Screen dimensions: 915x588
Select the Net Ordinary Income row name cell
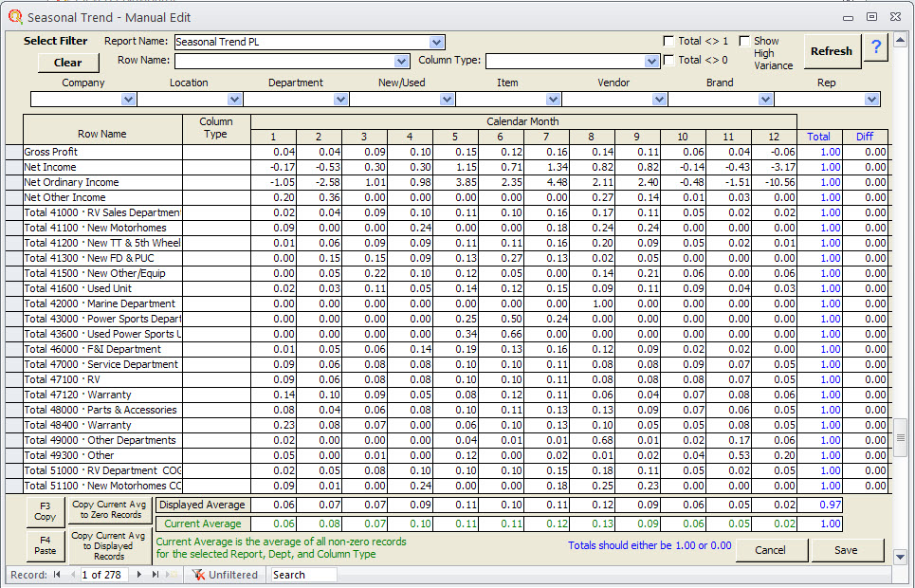(x=102, y=182)
